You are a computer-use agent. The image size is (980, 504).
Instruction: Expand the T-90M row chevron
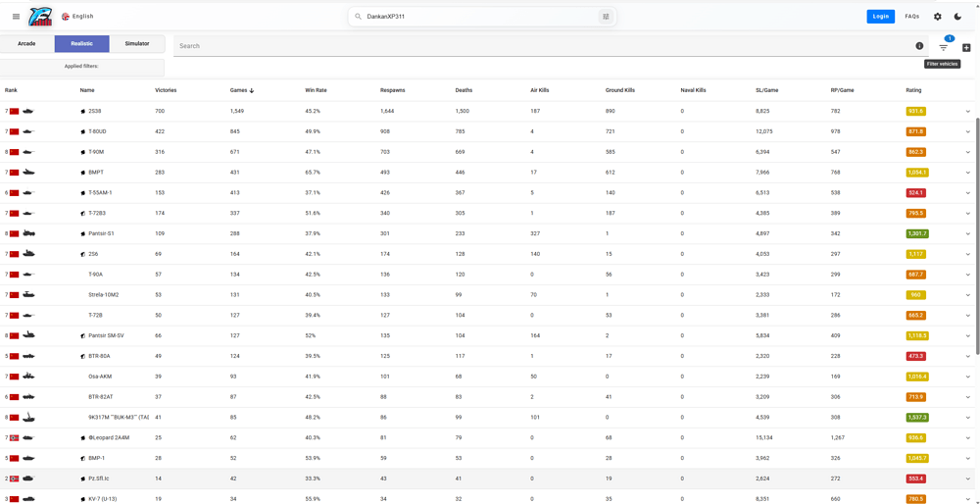967,152
